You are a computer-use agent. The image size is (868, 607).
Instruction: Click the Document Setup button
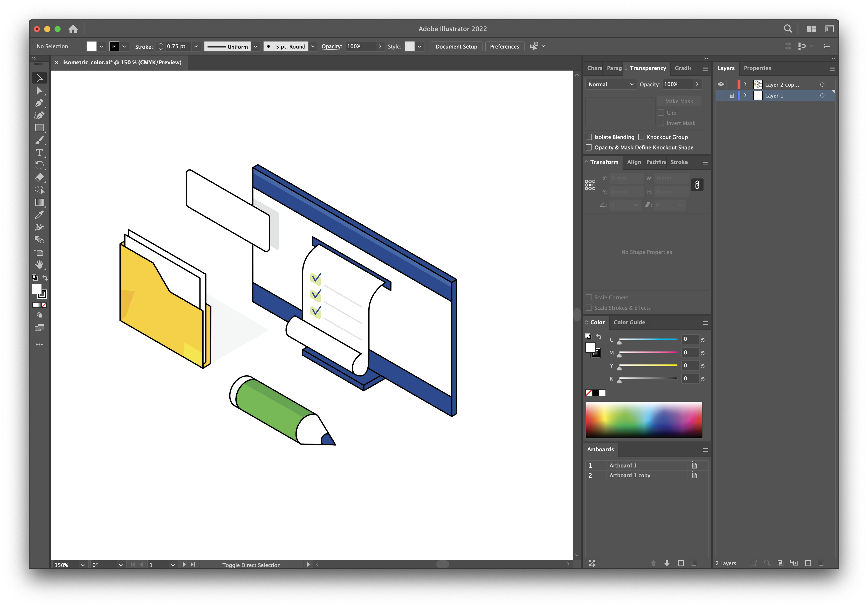click(x=456, y=46)
